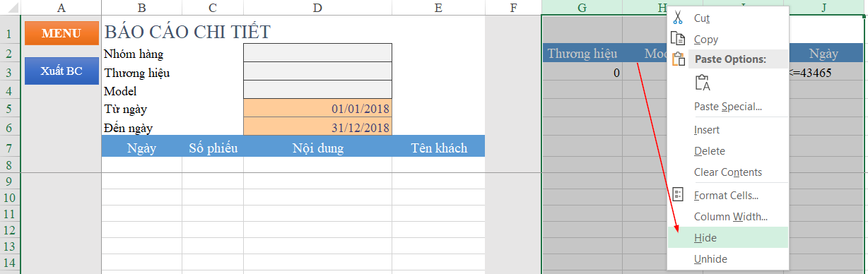Click the blue Xuất BC button
Image resolution: width=868 pixels, height=274 pixels.
(61, 71)
